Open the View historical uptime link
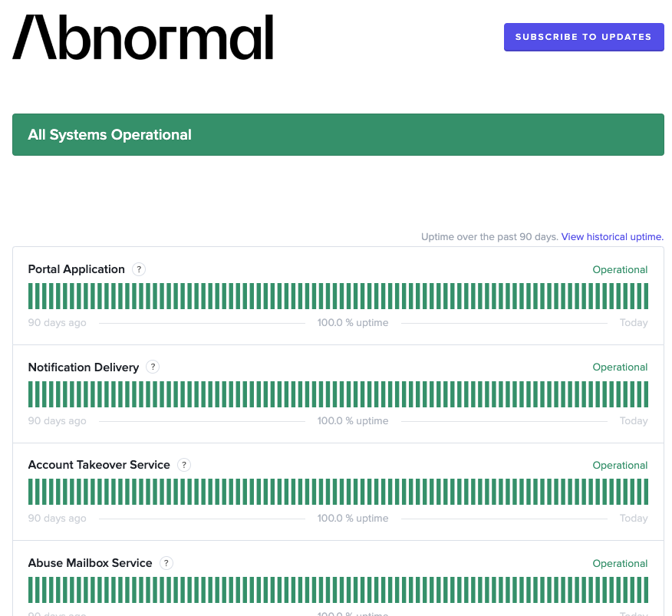 pos(612,236)
